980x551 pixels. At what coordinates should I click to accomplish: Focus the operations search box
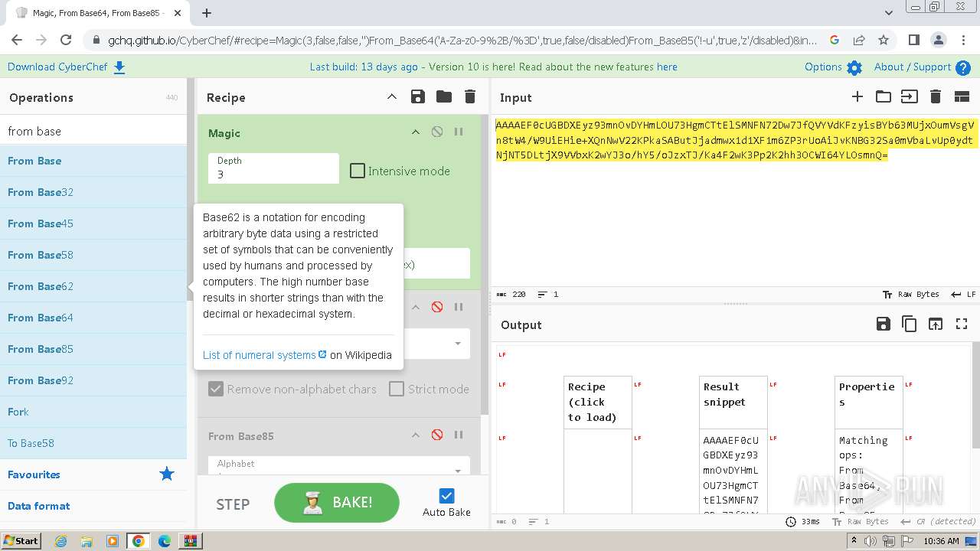coord(93,131)
